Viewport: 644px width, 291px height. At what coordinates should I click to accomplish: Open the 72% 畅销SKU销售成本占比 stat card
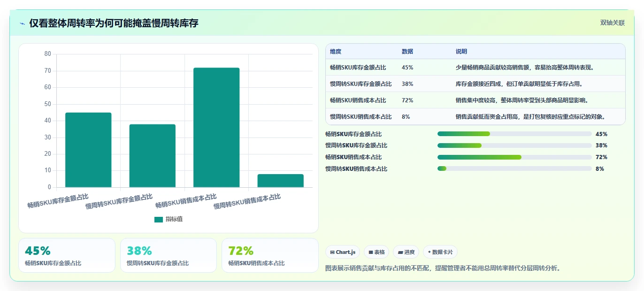(270, 255)
